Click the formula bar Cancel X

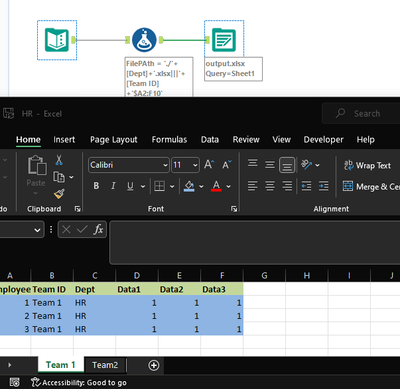(x=66, y=229)
